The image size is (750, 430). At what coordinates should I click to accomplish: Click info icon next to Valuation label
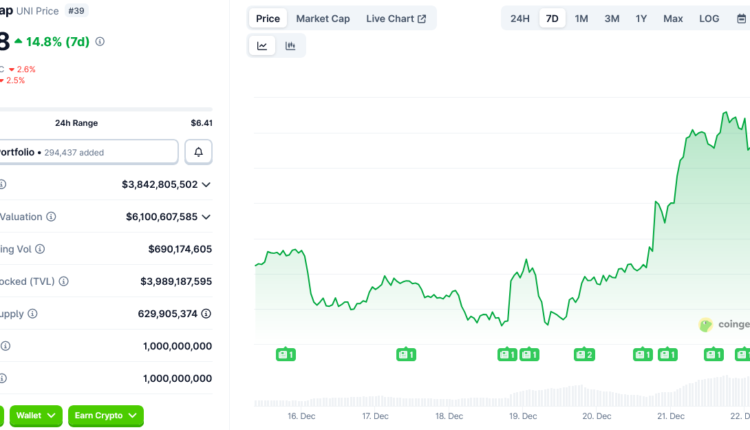(x=51, y=216)
